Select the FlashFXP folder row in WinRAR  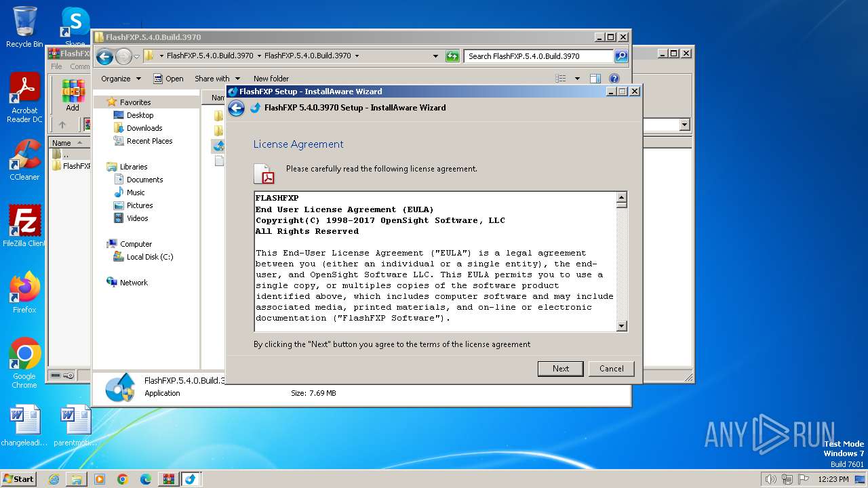tap(71, 166)
